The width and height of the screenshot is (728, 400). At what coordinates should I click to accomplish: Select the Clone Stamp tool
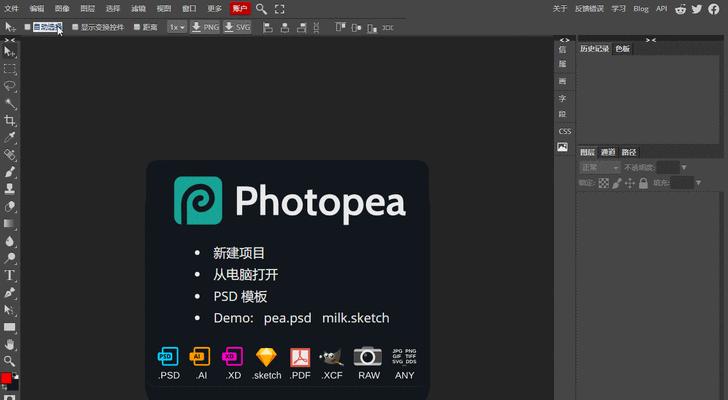point(10,189)
